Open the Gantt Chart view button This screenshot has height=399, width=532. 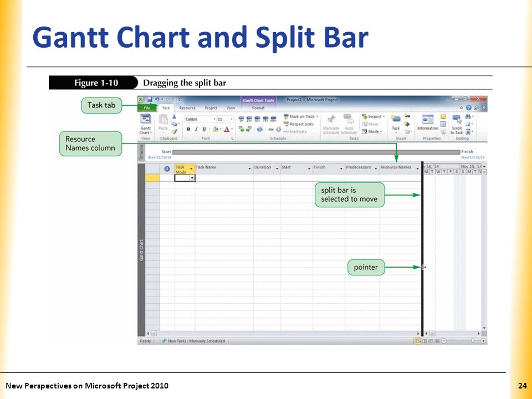[x=146, y=124]
